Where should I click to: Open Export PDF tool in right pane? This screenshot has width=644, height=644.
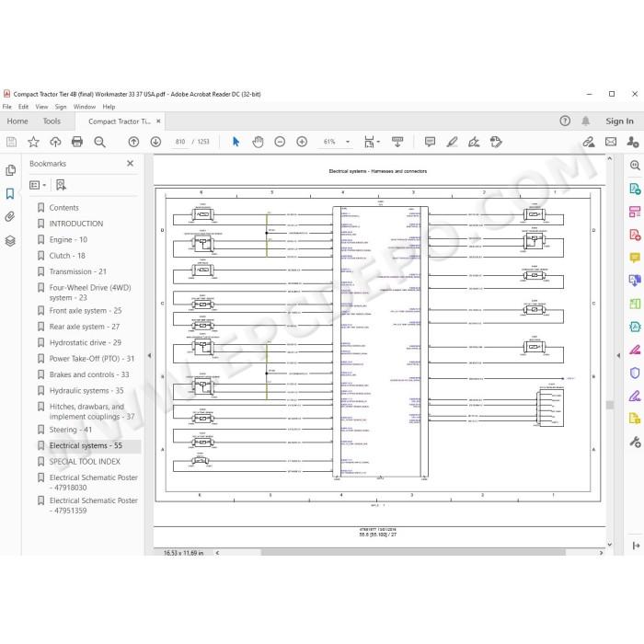pos(635,189)
